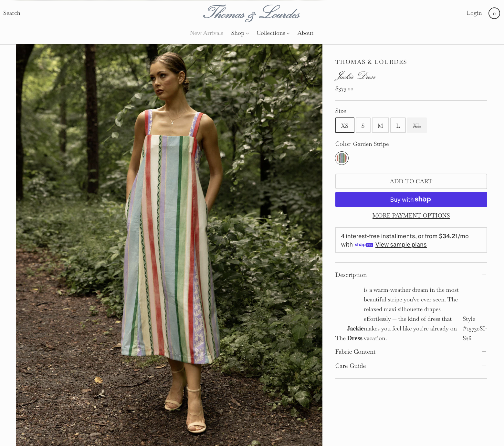Pick size L
This screenshot has height=446, width=504.
[x=398, y=126]
